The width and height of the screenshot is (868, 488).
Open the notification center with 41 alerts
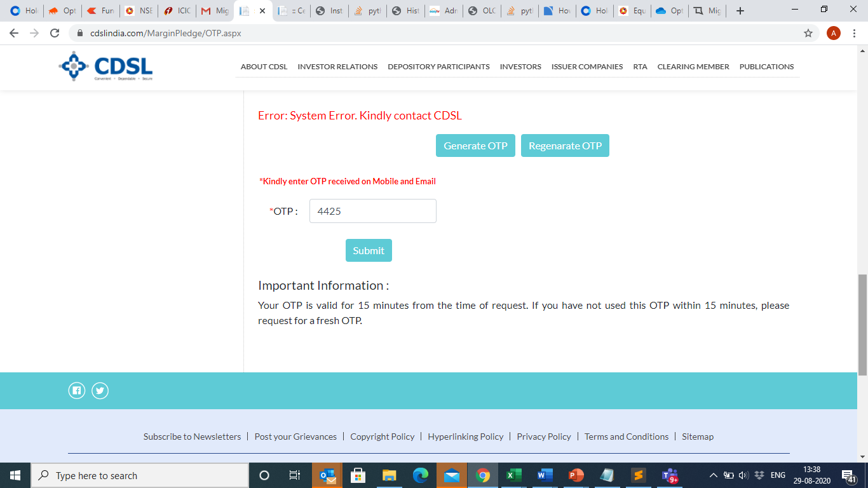point(848,475)
